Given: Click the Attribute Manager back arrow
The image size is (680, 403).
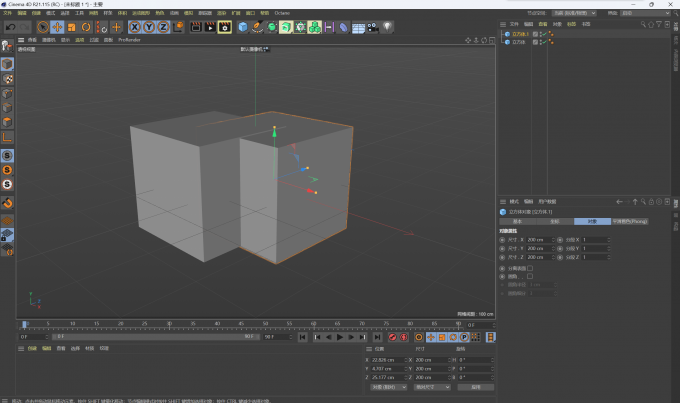Looking at the screenshot, I should coord(619,202).
